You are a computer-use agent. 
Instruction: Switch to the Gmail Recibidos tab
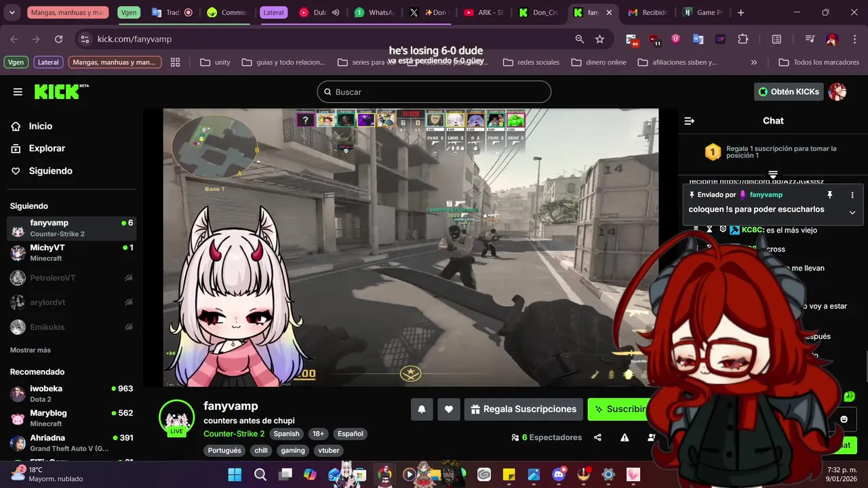coord(648,12)
